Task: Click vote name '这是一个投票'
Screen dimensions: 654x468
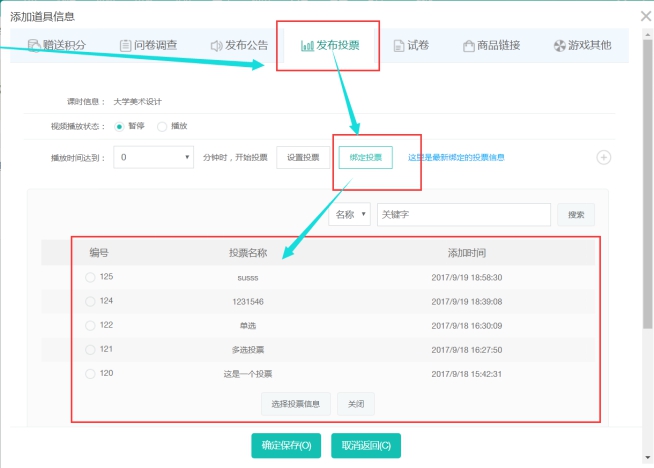Action: point(248,374)
